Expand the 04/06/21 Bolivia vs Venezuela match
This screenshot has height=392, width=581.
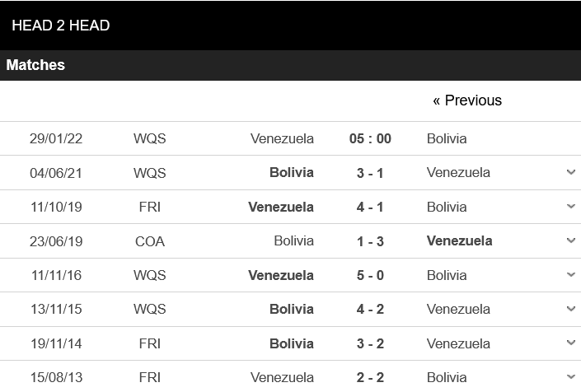point(570,172)
